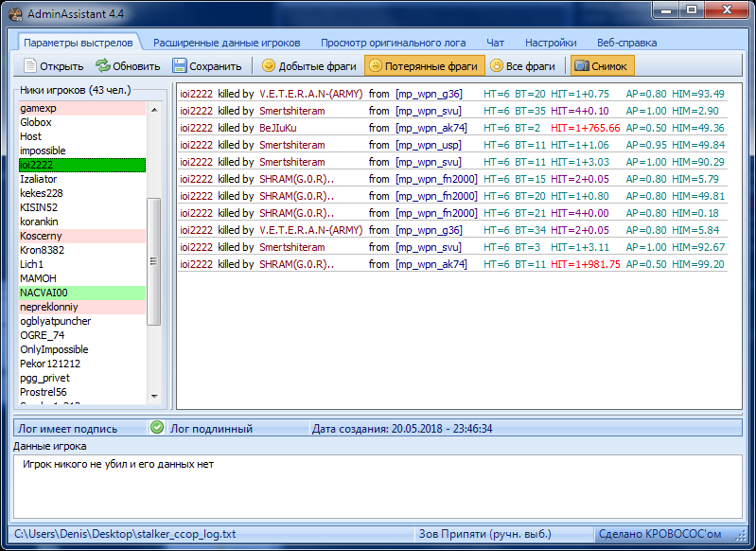This screenshot has width=756, height=551.
Task: Open Просмотр оригинального лога tab
Action: click(x=394, y=43)
